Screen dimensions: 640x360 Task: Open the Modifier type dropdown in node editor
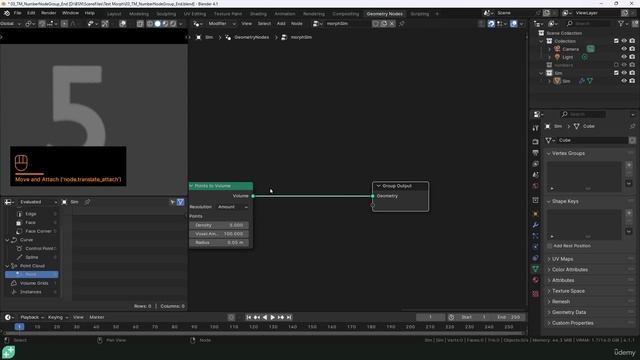221,24
